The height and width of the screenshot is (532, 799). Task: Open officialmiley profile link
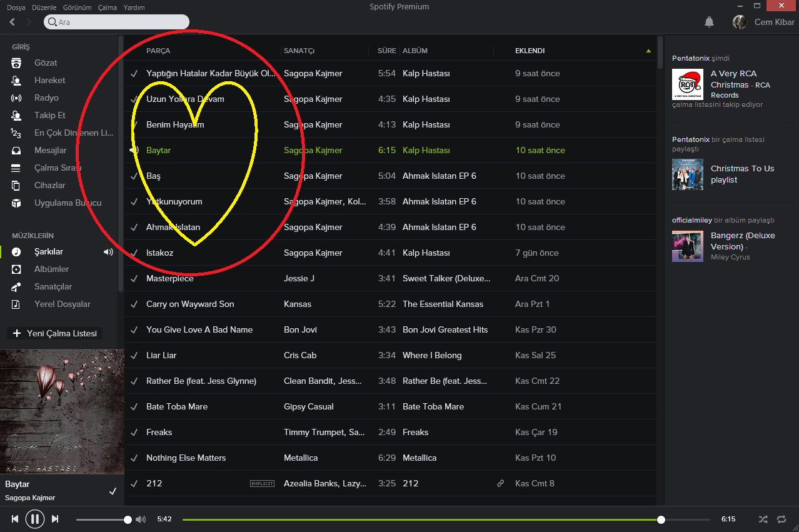pyautogui.click(x=692, y=220)
